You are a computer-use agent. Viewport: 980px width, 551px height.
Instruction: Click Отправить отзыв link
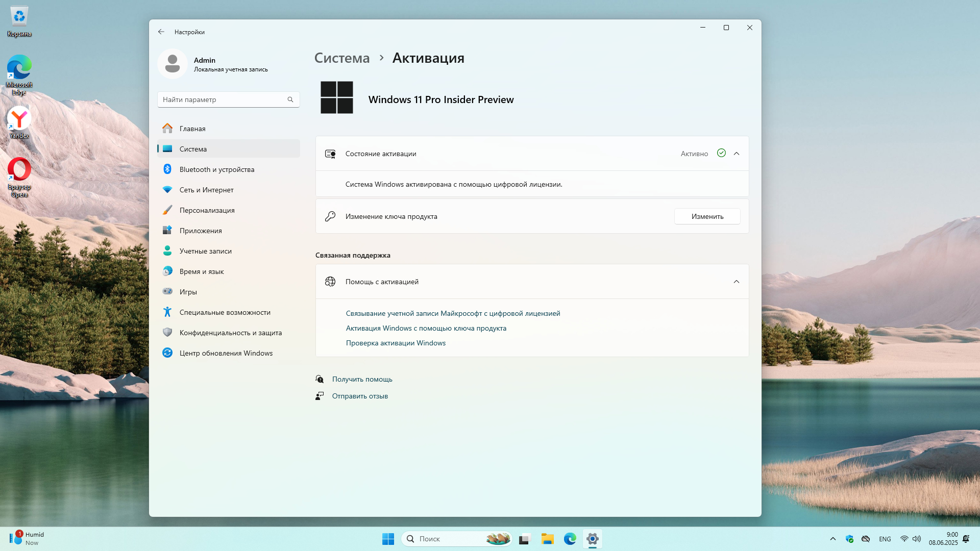coord(360,396)
